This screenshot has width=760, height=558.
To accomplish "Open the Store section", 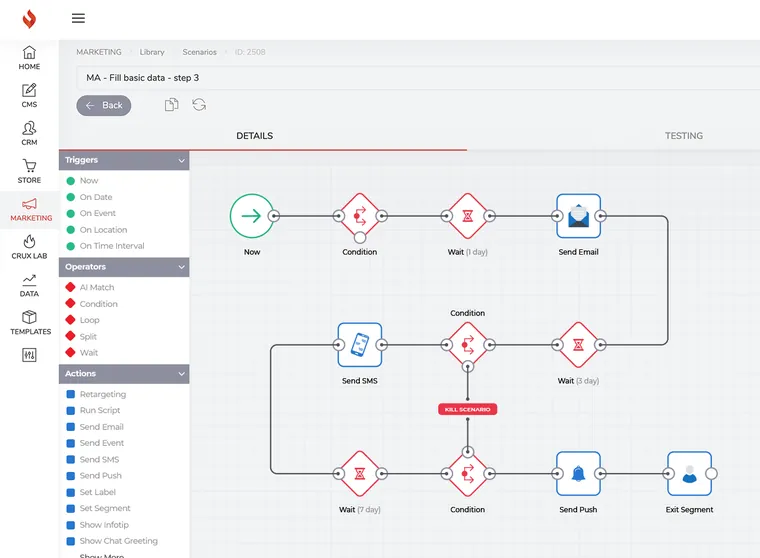I will point(29,171).
